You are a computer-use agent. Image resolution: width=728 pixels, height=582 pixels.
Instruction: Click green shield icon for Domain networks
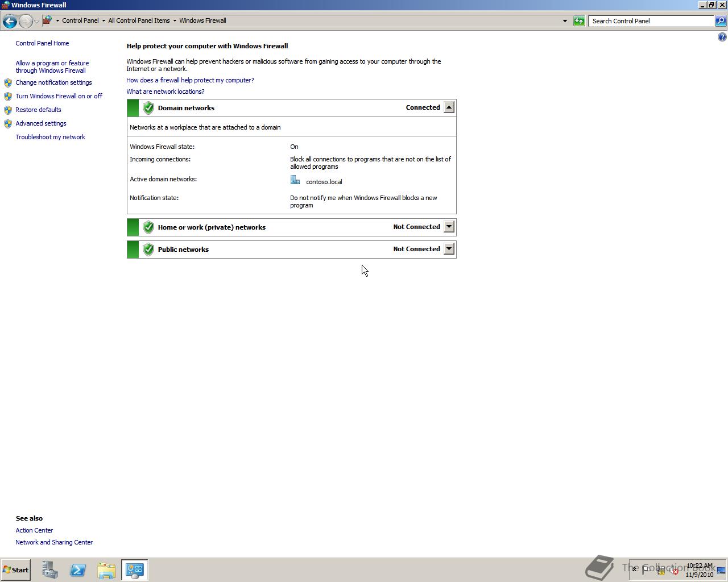click(x=148, y=108)
